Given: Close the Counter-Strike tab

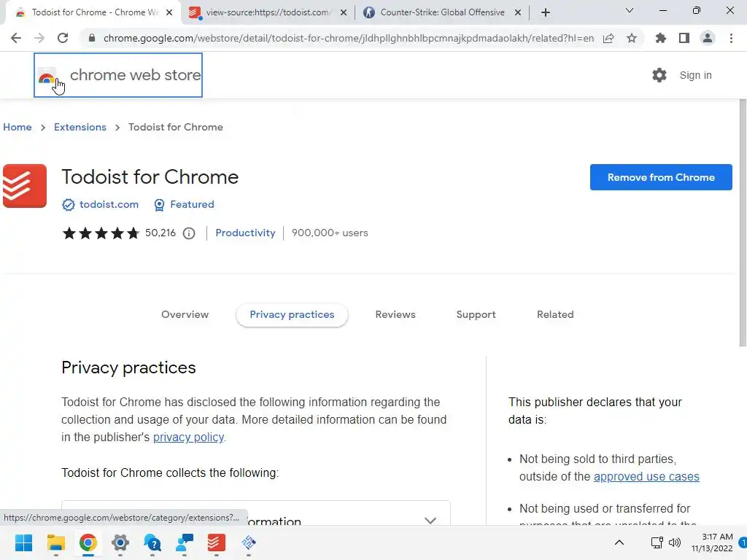Looking at the screenshot, I should tap(518, 12).
